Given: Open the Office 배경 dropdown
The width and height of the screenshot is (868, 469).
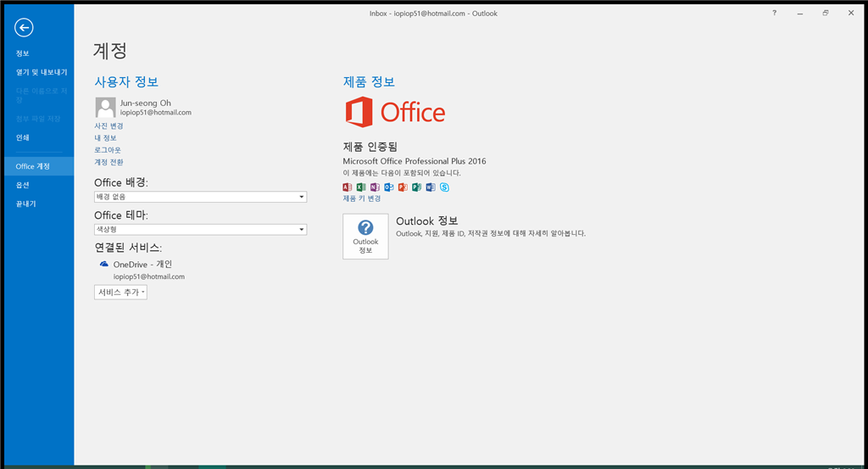Looking at the screenshot, I should coord(200,197).
